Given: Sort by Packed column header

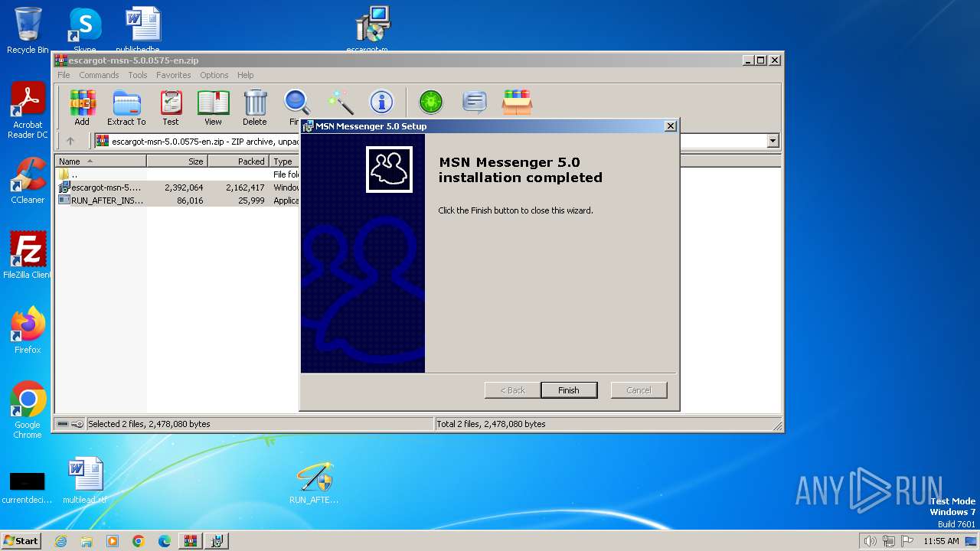Looking at the screenshot, I should pyautogui.click(x=238, y=161).
